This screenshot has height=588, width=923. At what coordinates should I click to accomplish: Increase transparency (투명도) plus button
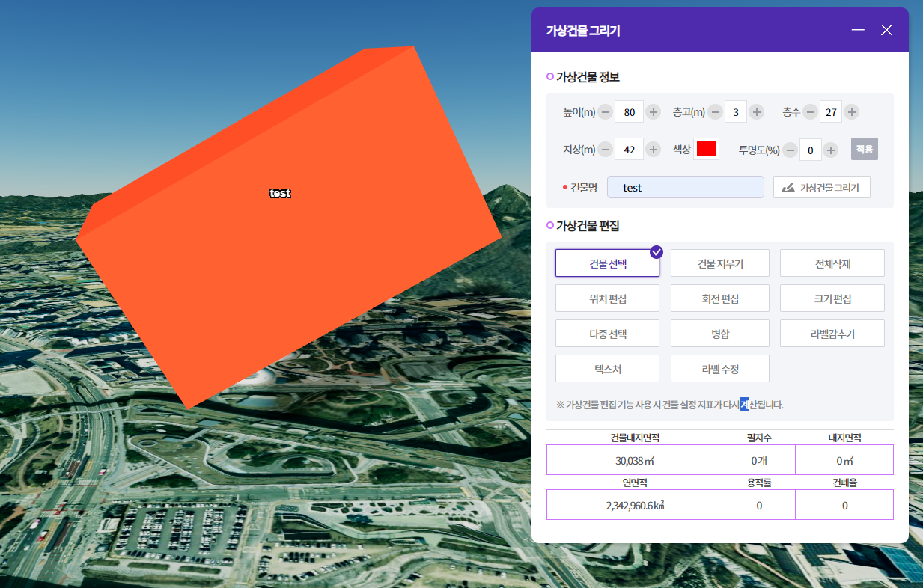coord(830,150)
